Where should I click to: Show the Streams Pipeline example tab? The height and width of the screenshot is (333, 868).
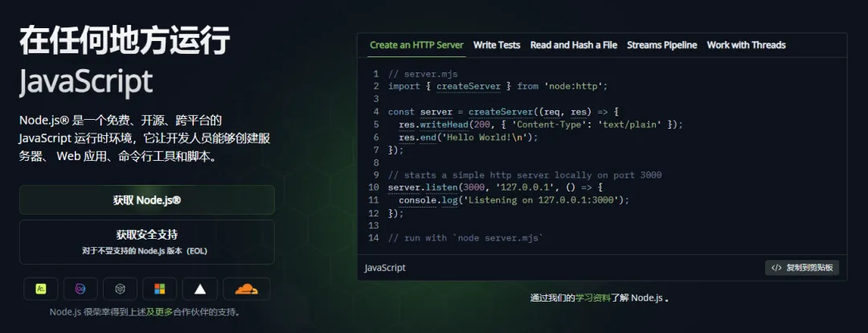coord(662,45)
